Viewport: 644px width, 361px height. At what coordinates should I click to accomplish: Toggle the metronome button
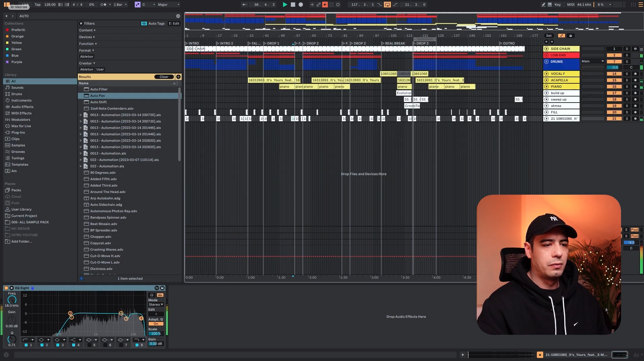click(x=103, y=5)
